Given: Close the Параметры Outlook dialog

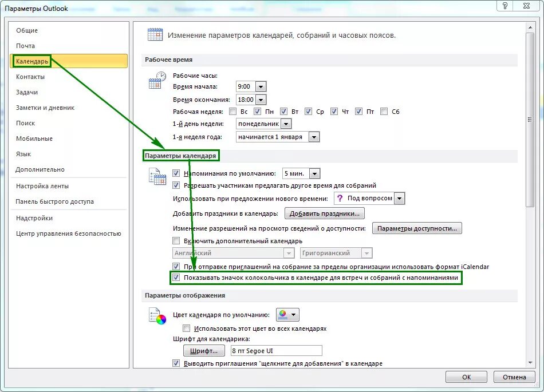Looking at the screenshot, I should 526,6.
